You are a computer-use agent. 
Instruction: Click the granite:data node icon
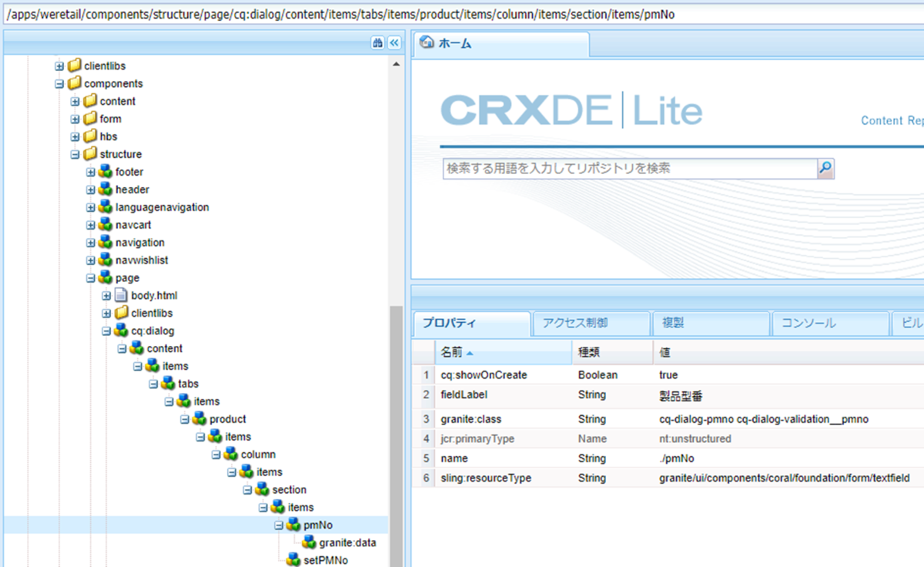[309, 542]
